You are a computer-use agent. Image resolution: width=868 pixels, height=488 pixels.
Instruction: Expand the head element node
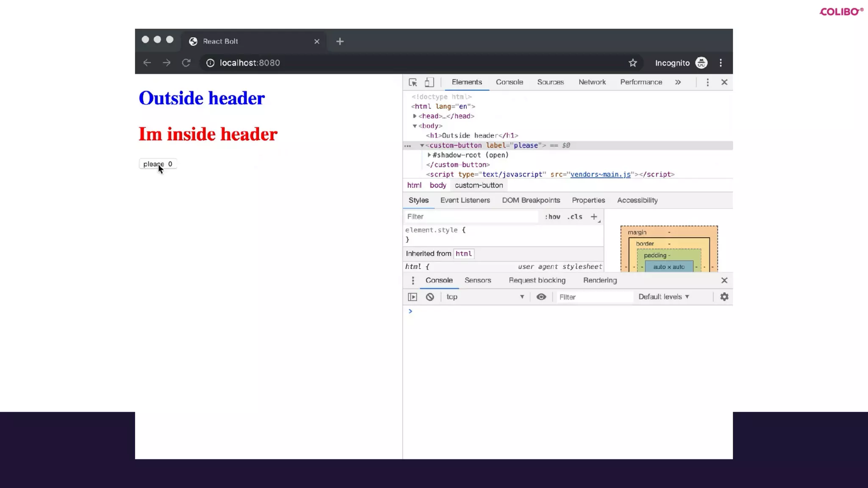click(415, 116)
